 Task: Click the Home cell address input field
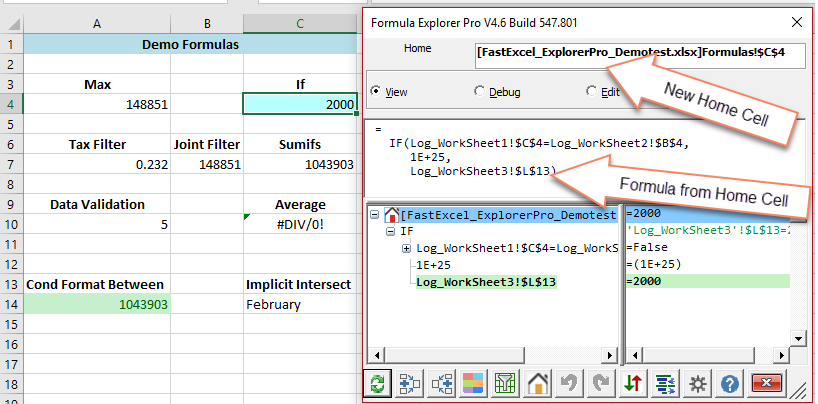[x=640, y=55]
